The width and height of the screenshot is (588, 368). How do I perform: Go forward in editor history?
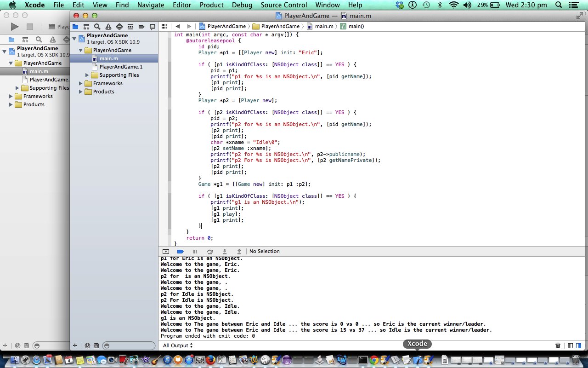(x=189, y=27)
